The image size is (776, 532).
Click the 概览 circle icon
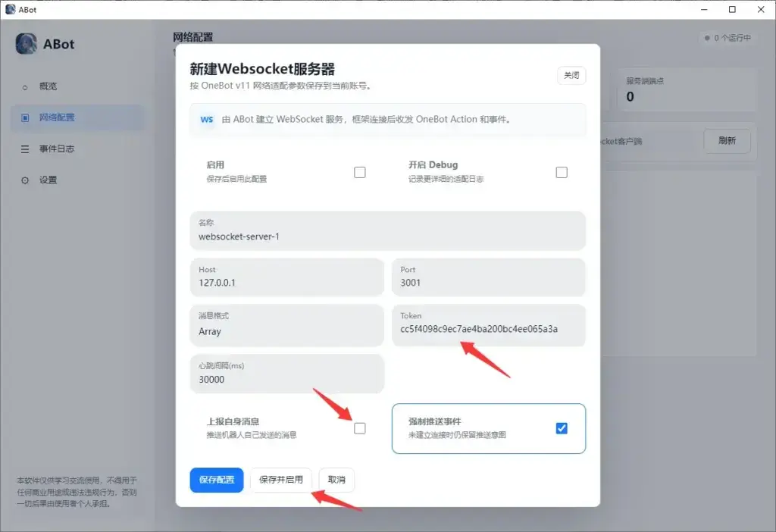coord(25,88)
